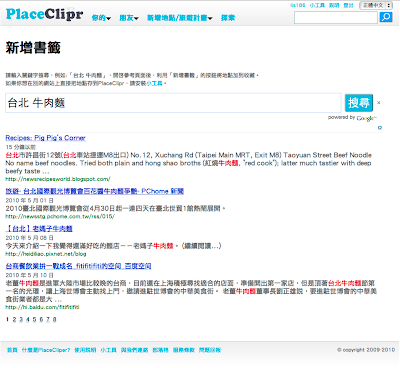This screenshot has height=368, width=400.
Task: Open the 朋友 dropdown menu
Action: (129, 18)
